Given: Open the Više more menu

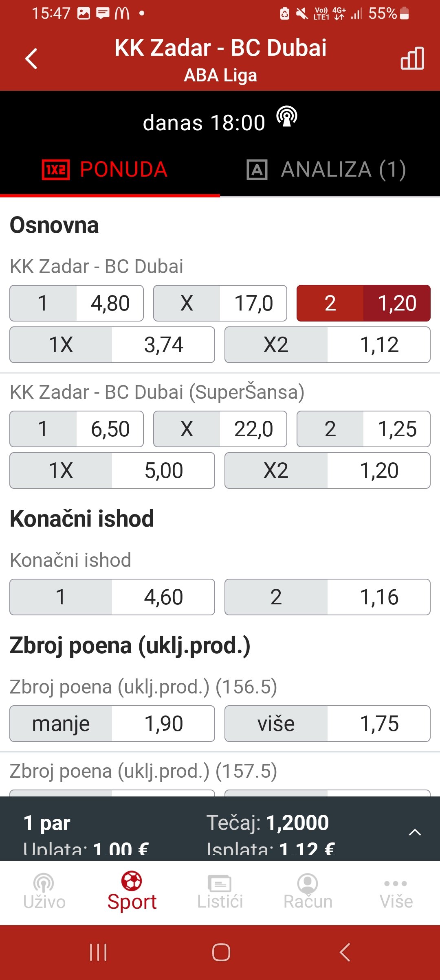Looking at the screenshot, I should [x=396, y=892].
